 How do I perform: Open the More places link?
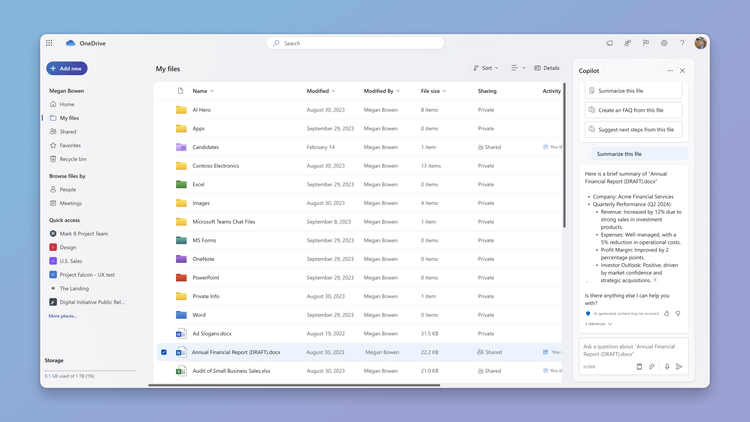point(63,316)
